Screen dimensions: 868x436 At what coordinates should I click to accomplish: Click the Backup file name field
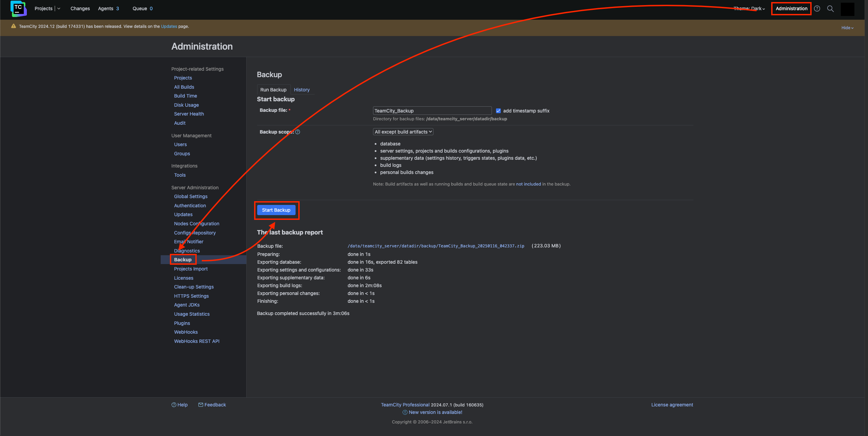pyautogui.click(x=432, y=111)
